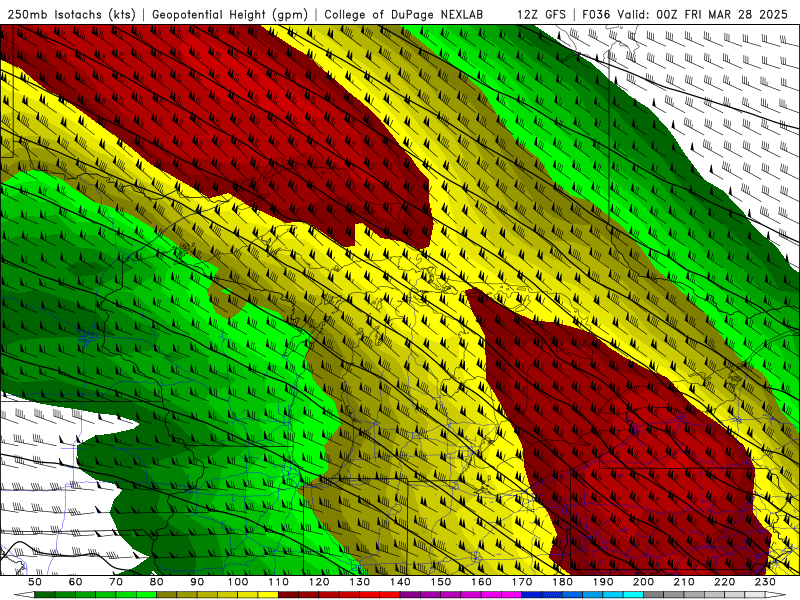Click the '210' value on the color scale
Viewport: 800px width, 600px height.
click(684, 582)
